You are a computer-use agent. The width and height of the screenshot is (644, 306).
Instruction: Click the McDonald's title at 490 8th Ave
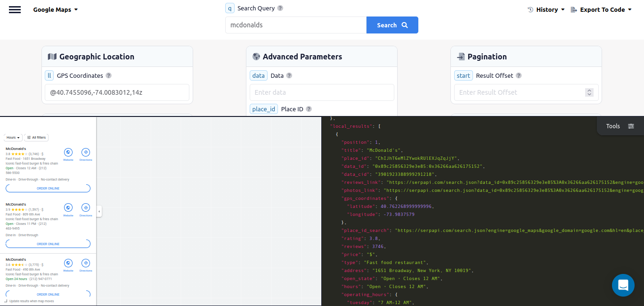(16, 260)
